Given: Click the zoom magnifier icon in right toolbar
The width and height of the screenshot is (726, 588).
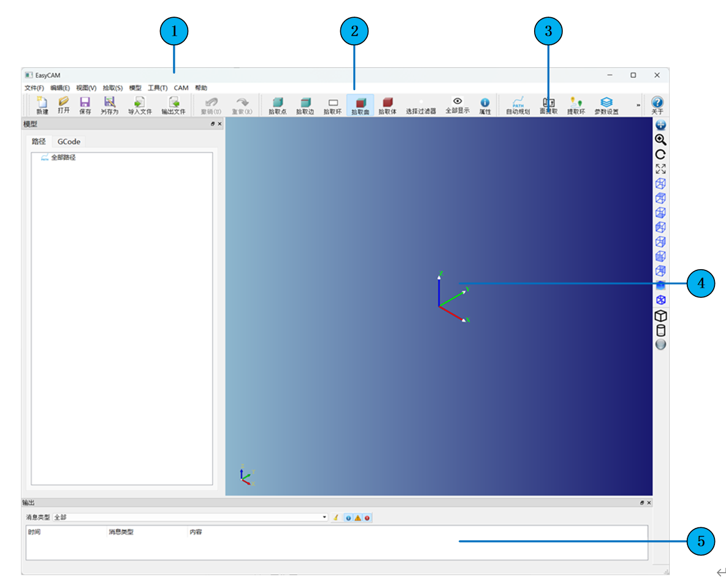Looking at the screenshot, I should (x=660, y=140).
